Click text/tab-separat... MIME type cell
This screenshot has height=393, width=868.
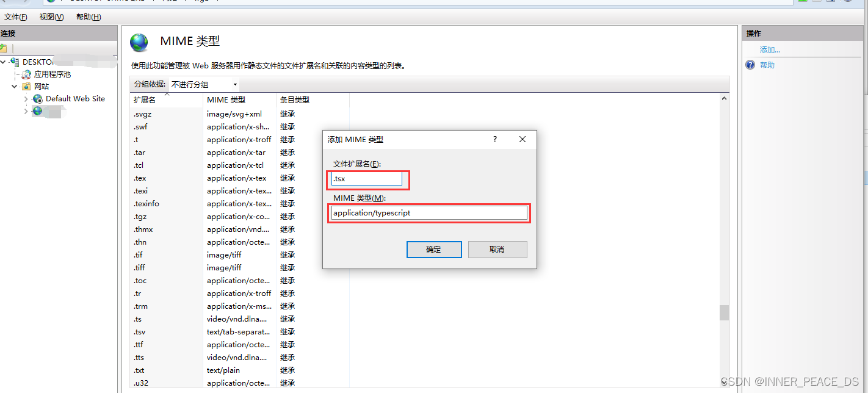(x=239, y=332)
